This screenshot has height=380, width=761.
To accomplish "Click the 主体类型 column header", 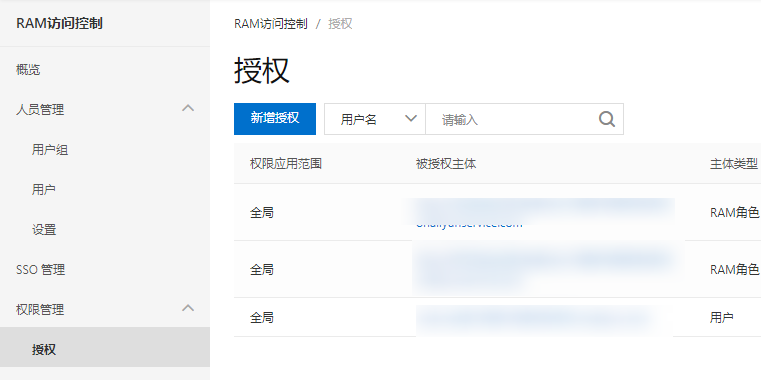I will click(733, 164).
